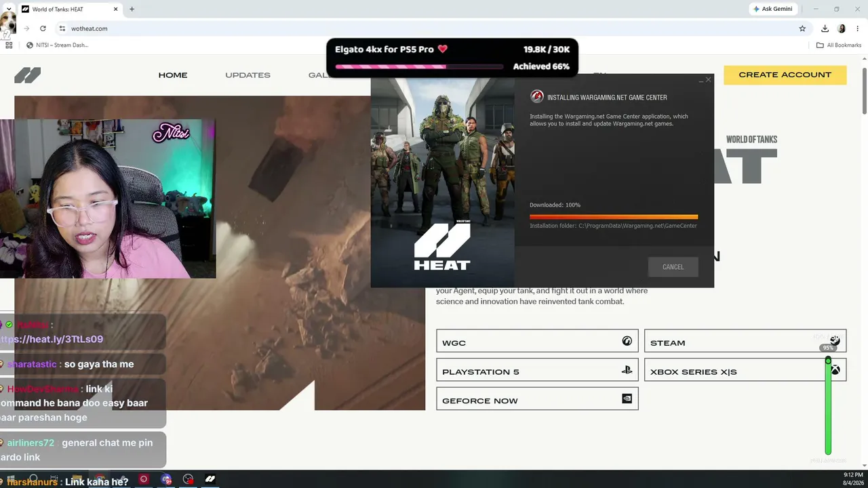The height and width of the screenshot is (488, 868).
Task: Click 'Downloaded: 100%' status text
Action: click(x=555, y=205)
